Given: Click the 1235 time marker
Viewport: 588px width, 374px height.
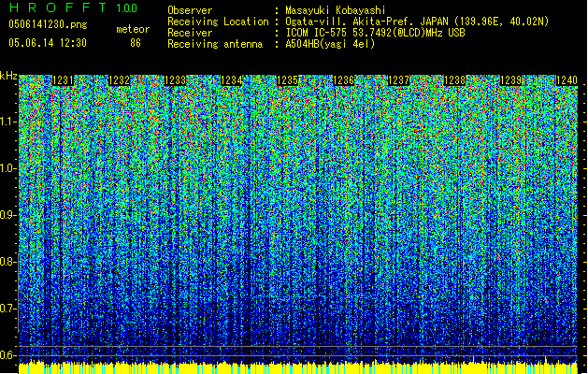Looking at the screenshot, I should pos(289,81).
